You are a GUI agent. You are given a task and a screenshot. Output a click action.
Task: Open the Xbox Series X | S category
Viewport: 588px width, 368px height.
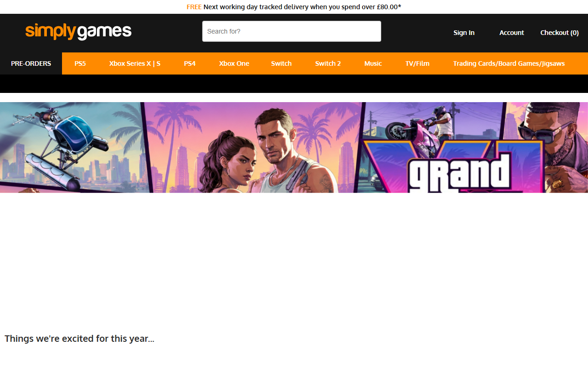[x=135, y=63]
